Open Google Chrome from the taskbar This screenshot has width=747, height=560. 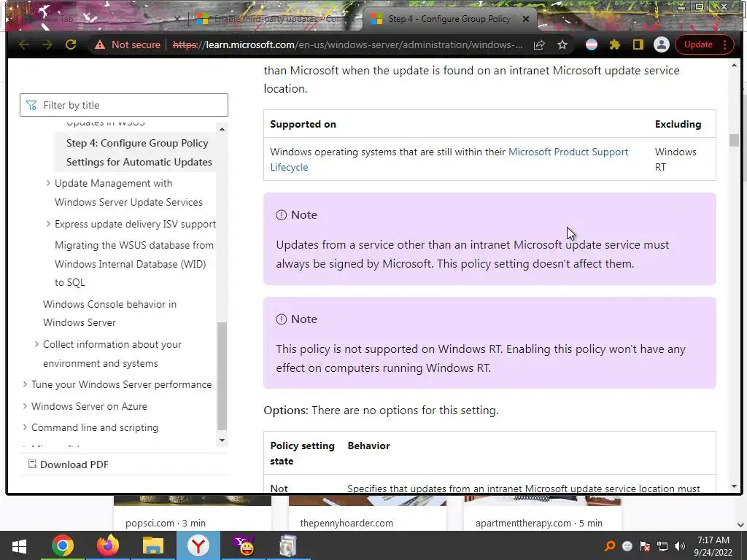click(x=63, y=546)
